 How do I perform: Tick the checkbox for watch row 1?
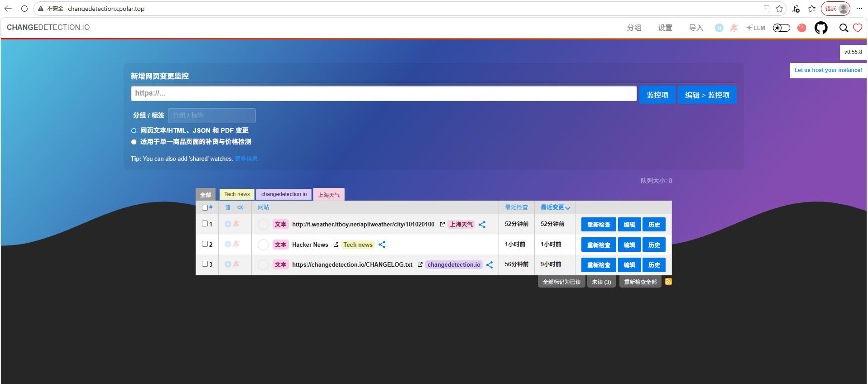[x=205, y=224]
